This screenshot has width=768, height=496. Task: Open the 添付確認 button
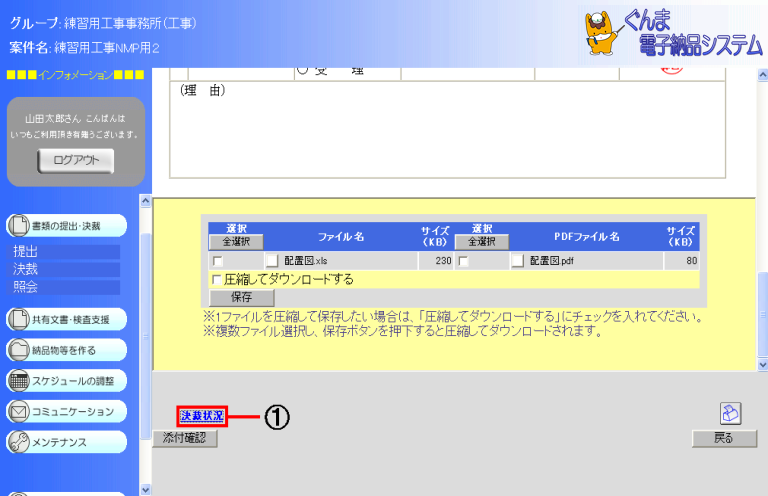coord(185,438)
